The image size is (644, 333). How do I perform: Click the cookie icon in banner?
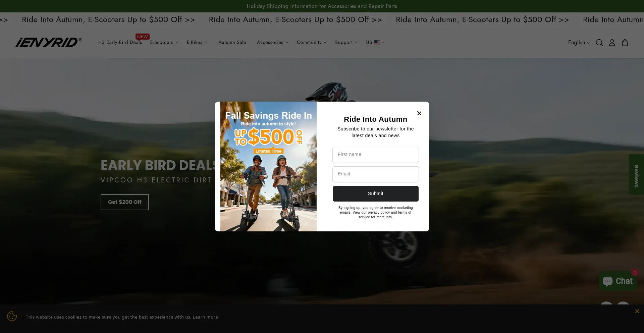pyautogui.click(x=12, y=316)
